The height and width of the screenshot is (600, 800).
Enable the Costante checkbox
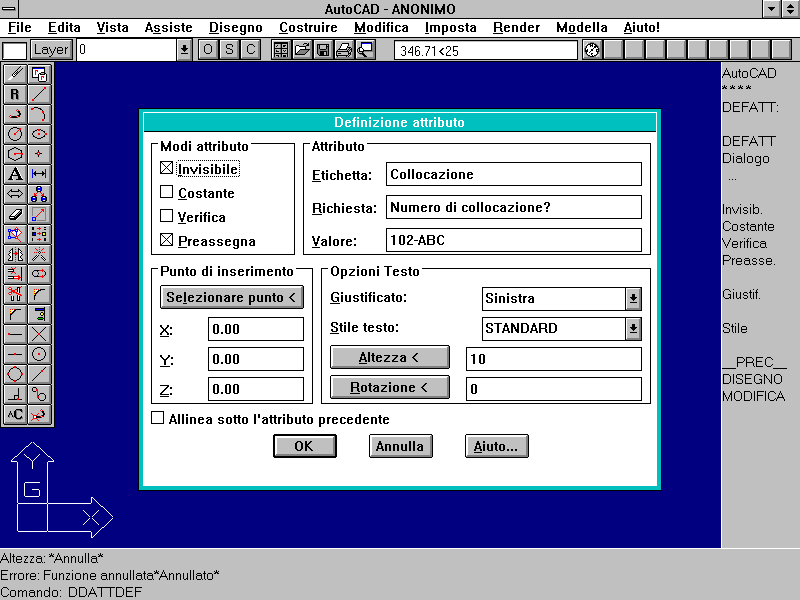(x=166, y=192)
